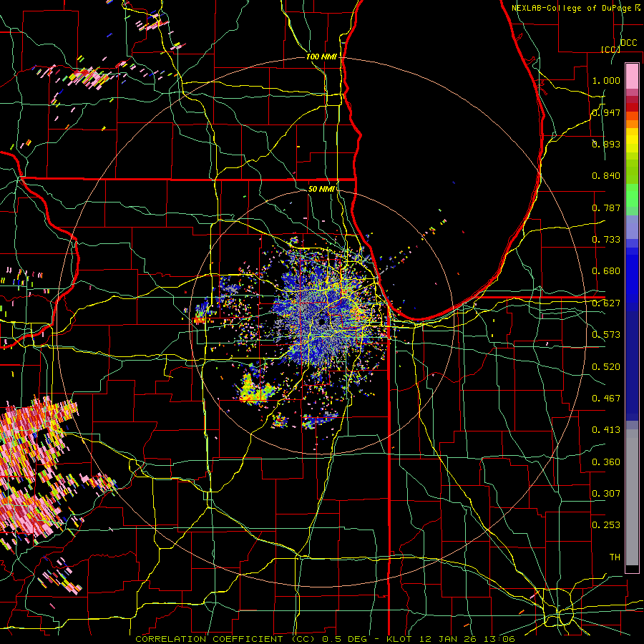Click the TH threshold label on legend

(615, 557)
